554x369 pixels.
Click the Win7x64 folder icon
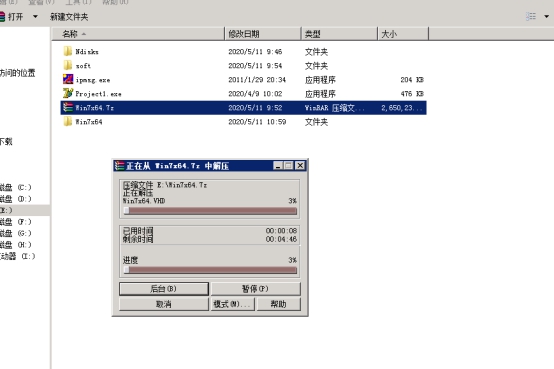click(x=67, y=122)
